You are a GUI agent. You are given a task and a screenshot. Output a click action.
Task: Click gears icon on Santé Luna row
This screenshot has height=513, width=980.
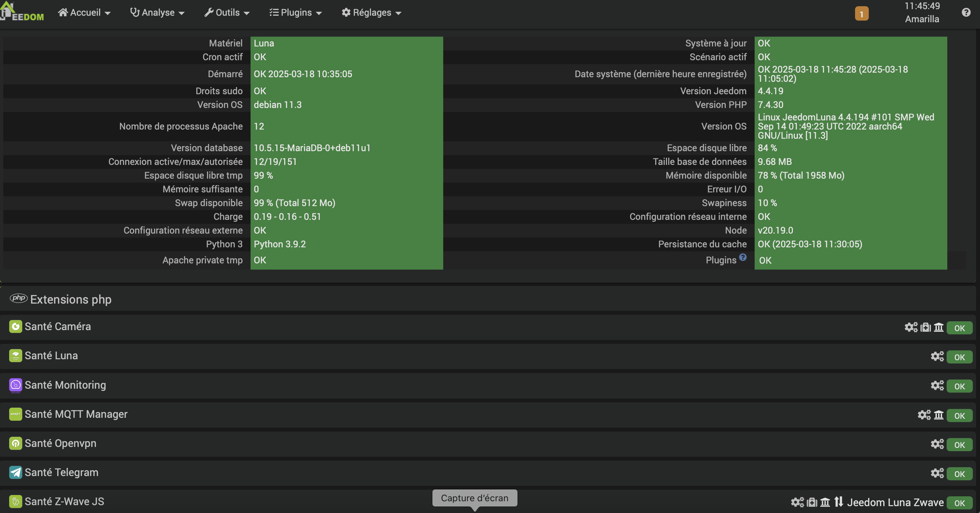pos(937,357)
